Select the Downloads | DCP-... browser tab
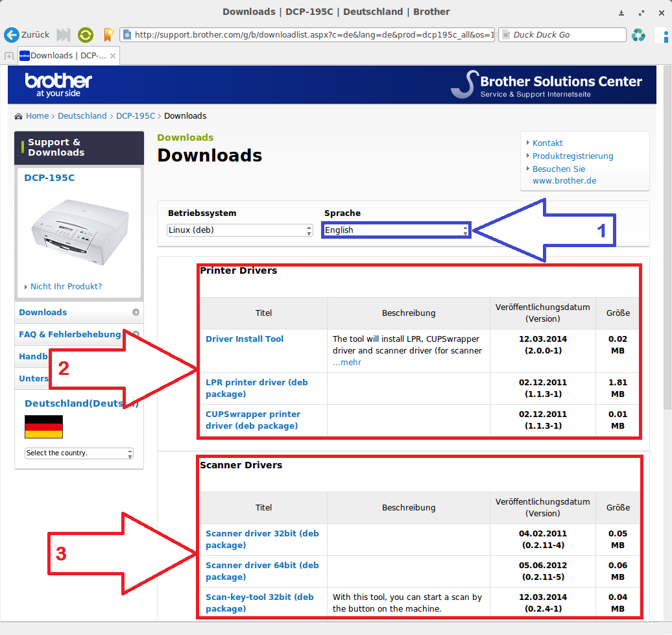The image size is (672, 635). click(69, 56)
